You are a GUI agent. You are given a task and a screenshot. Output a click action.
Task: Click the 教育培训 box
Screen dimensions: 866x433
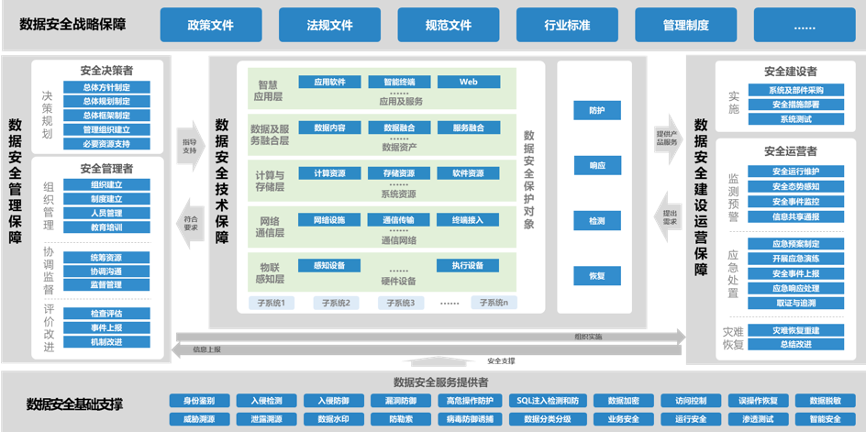tap(106, 227)
